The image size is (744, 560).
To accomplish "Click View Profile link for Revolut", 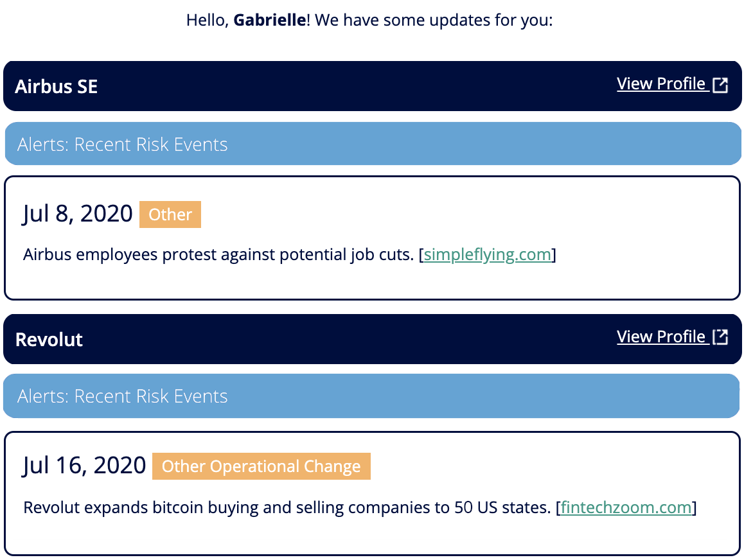I will pyautogui.click(x=661, y=337).
